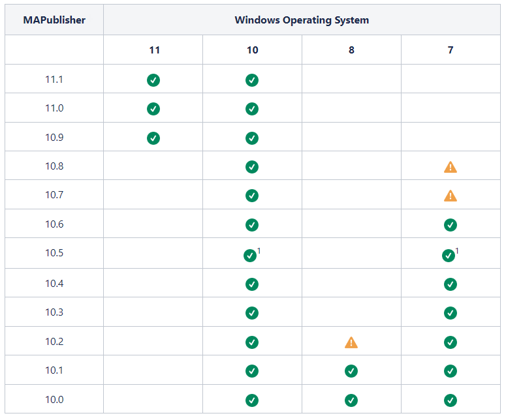Click the green check for 10.0 under Windows 7

(x=451, y=400)
